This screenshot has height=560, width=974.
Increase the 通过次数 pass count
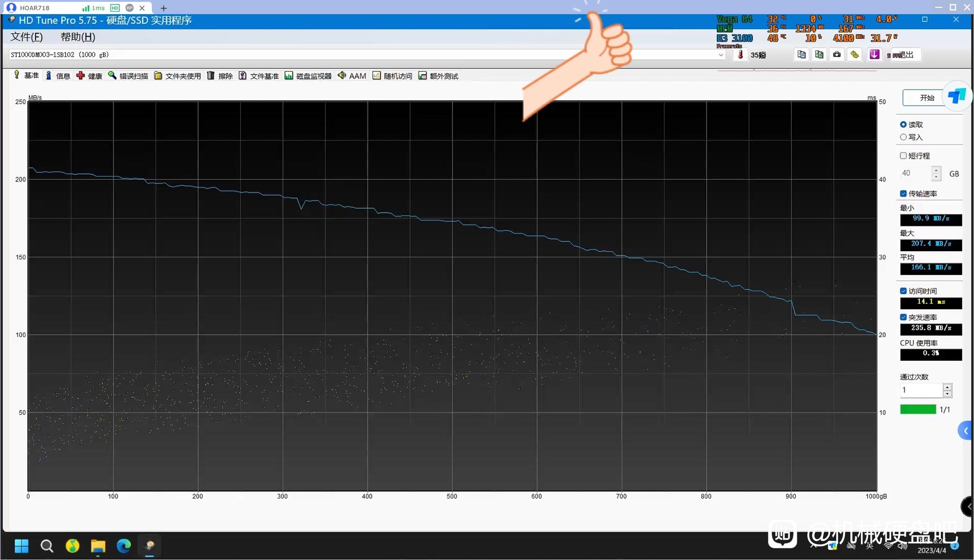tap(947, 387)
